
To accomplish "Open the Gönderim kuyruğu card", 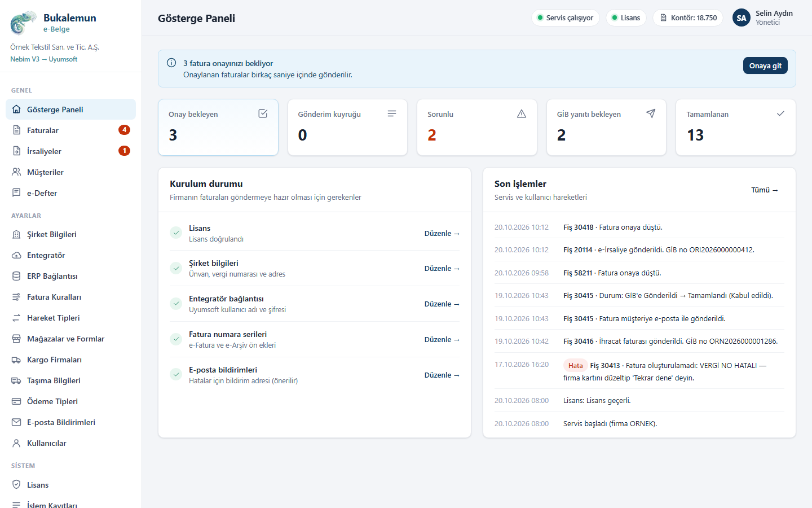I will coord(347,127).
